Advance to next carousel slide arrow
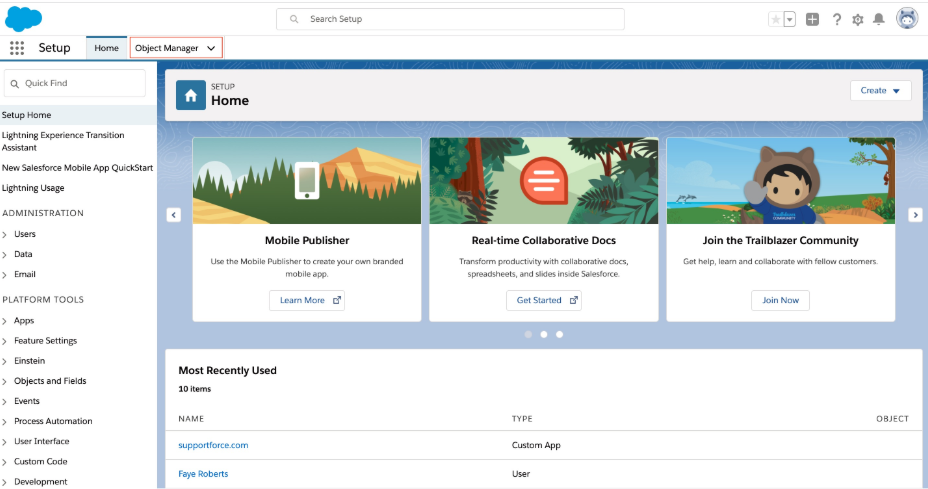The height and width of the screenshot is (489, 928). 914,215
